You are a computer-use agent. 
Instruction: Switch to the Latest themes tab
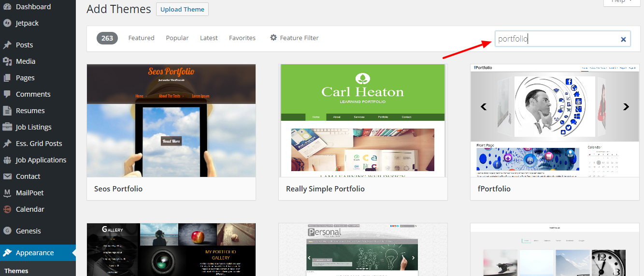pyautogui.click(x=209, y=38)
